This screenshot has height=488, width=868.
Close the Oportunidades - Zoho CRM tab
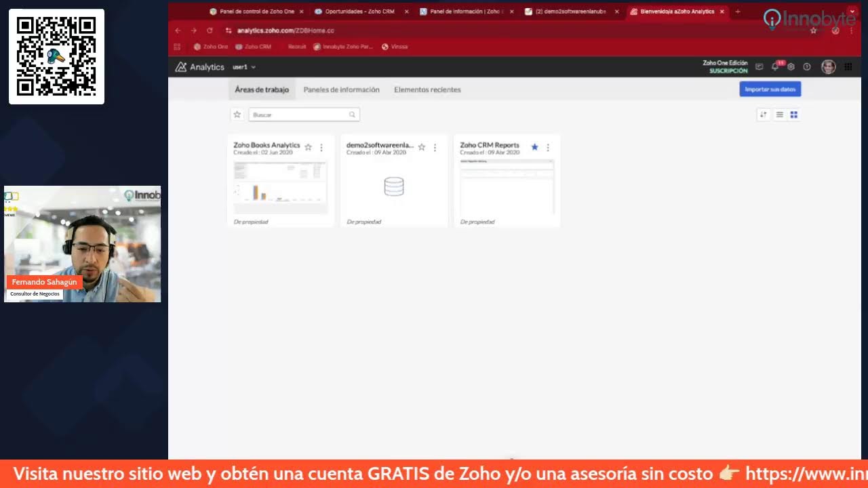pyautogui.click(x=407, y=12)
